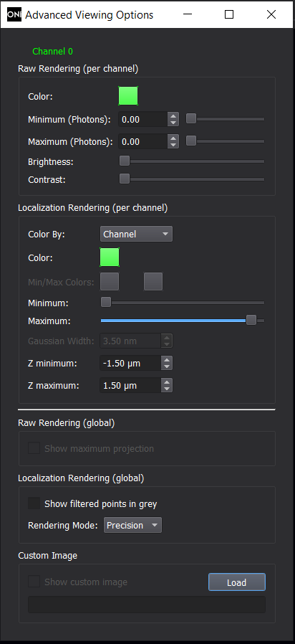This screenshot has width=295, height=644.
Task: Decrease Z maximum using down arrow
Action: pos(167,389)
